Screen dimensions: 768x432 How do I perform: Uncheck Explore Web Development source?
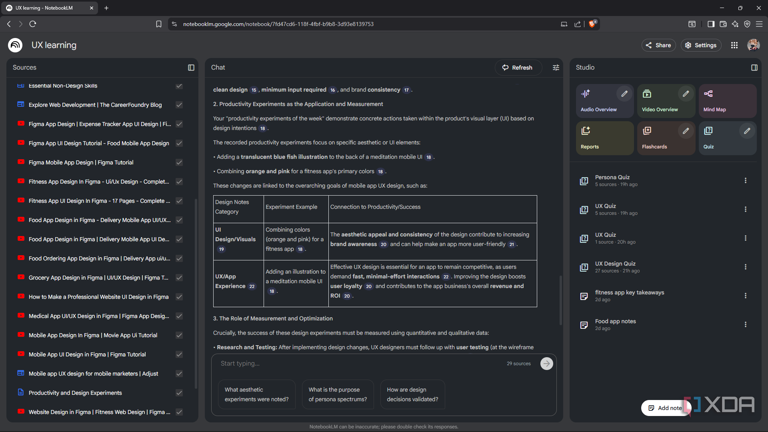click(179, 105)
